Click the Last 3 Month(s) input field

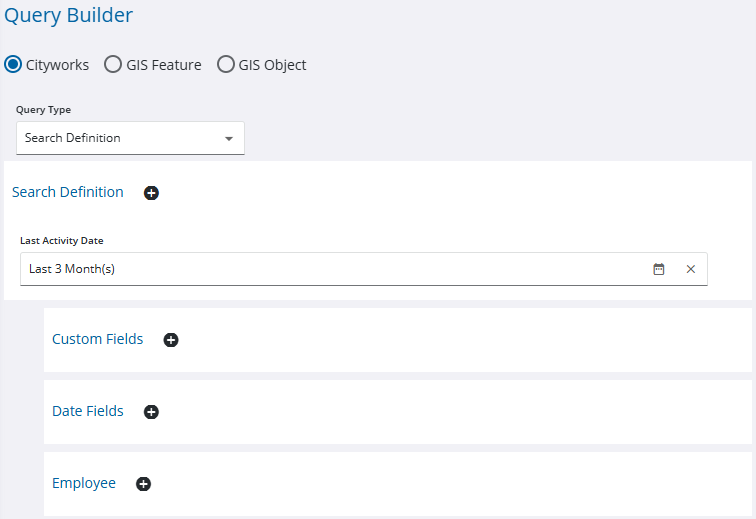[330, 269]
